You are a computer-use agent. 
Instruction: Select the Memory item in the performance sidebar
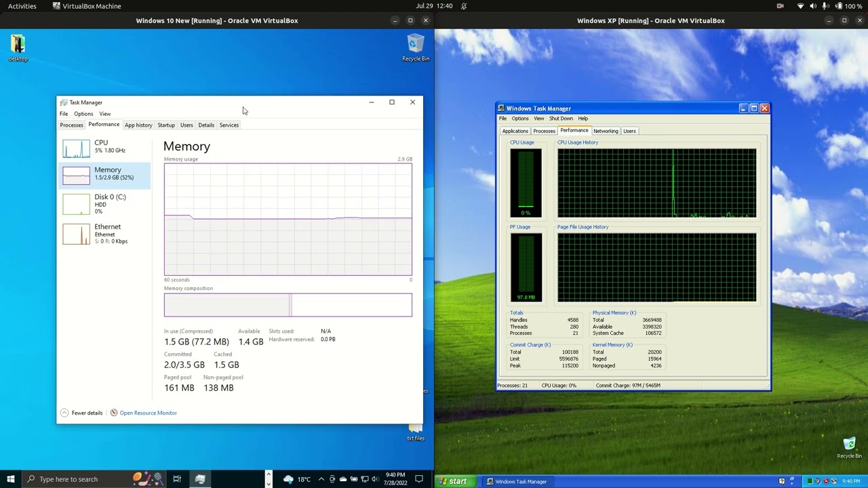(105, 175)
